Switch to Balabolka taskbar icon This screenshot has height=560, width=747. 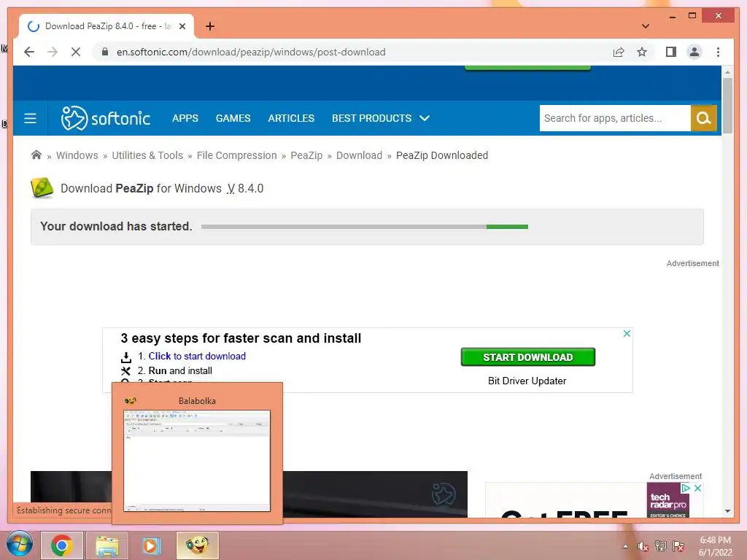click(x=197, y=545)
